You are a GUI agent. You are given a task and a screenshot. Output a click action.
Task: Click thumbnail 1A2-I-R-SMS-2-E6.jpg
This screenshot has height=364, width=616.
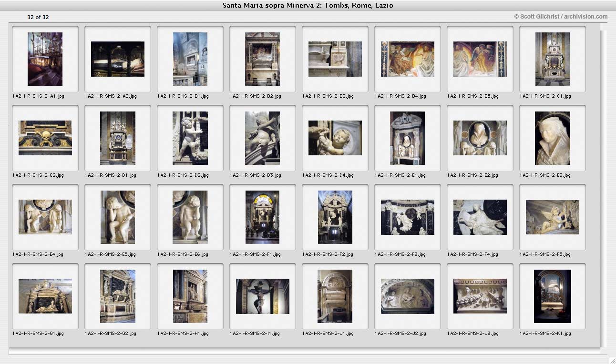(190, 217)
